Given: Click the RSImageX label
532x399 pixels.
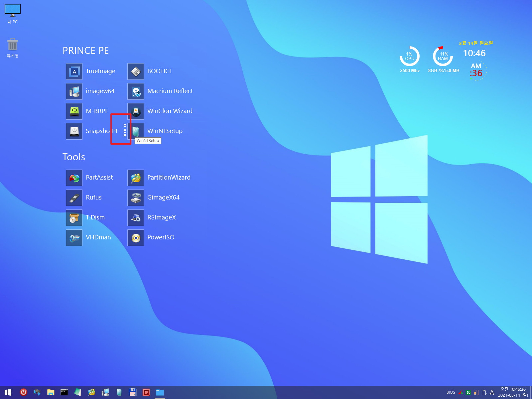Looking at the screenshot, I should tap(162, 217).
